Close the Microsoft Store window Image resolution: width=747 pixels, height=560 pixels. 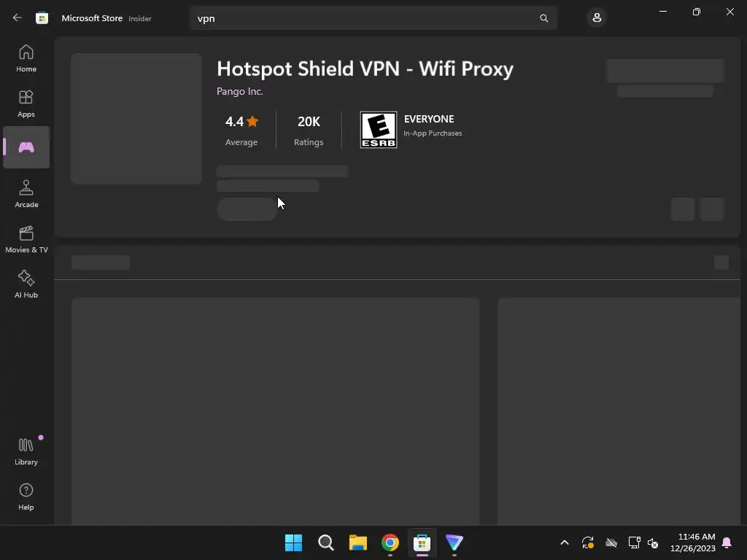(729, 12)
